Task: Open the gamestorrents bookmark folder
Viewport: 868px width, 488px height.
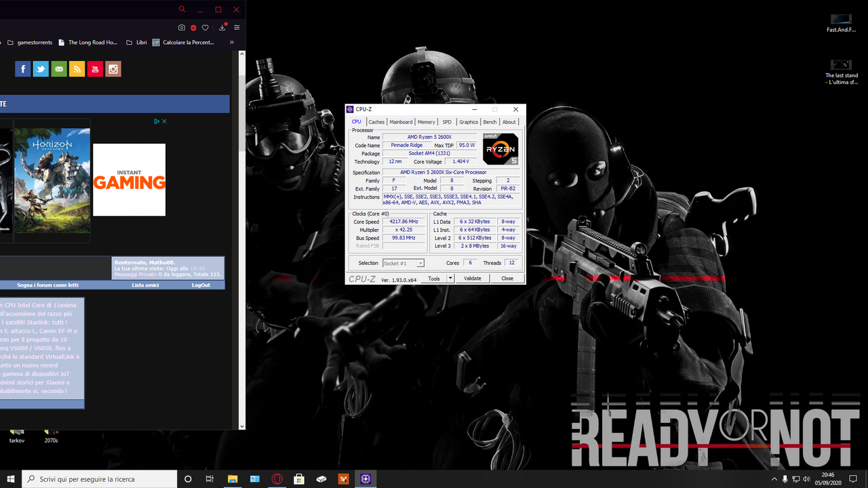Action: point(29,42)
